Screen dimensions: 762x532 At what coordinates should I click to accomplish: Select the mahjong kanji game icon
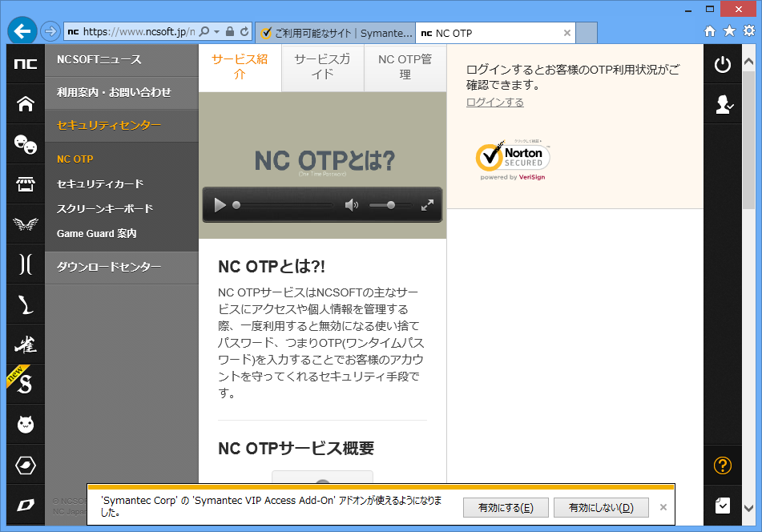click(x=26, y=345)
